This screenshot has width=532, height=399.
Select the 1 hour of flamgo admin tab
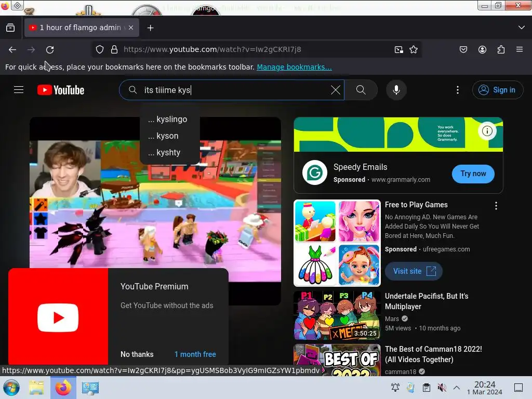tap(82, 28)
